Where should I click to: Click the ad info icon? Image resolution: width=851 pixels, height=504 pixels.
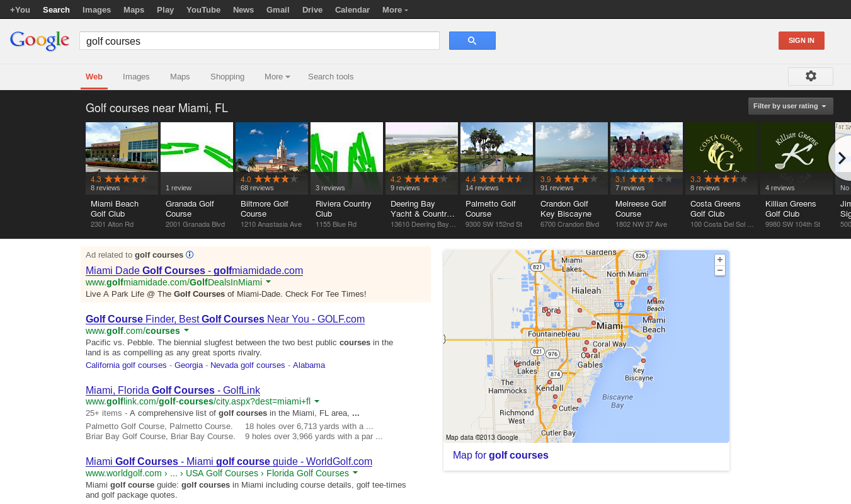tap(190, 255)
